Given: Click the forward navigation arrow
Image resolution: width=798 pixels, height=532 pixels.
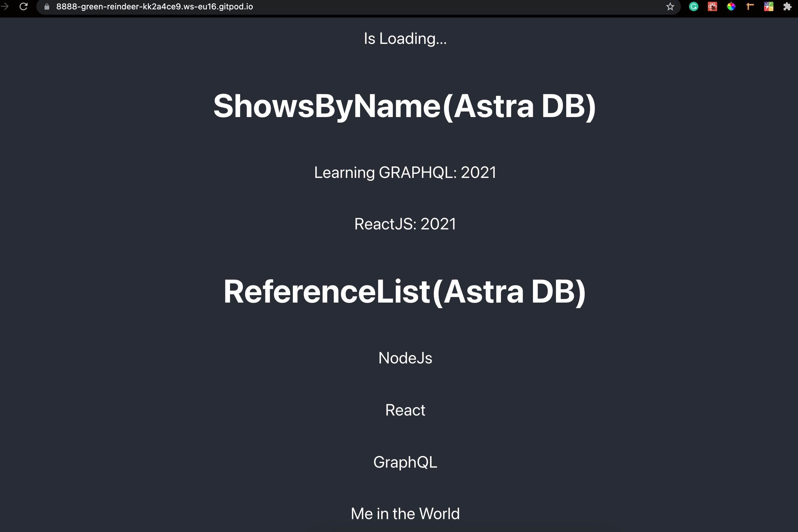Looking at the screenshot, I should click(4, 6).
